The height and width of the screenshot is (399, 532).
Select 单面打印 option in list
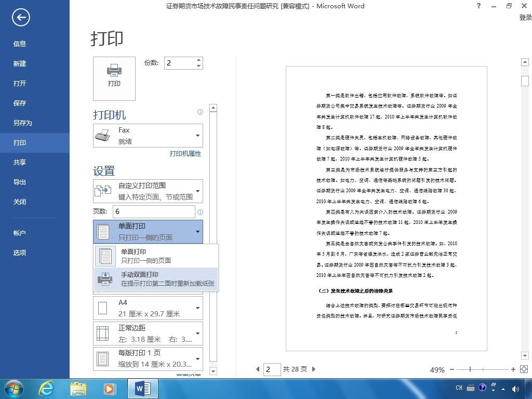coord(156,256)
